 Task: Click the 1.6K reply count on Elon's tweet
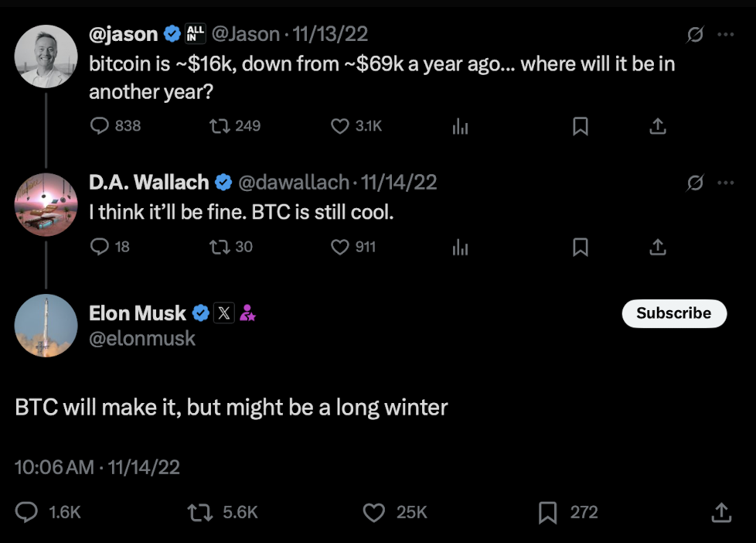click(x=46, y=512)
